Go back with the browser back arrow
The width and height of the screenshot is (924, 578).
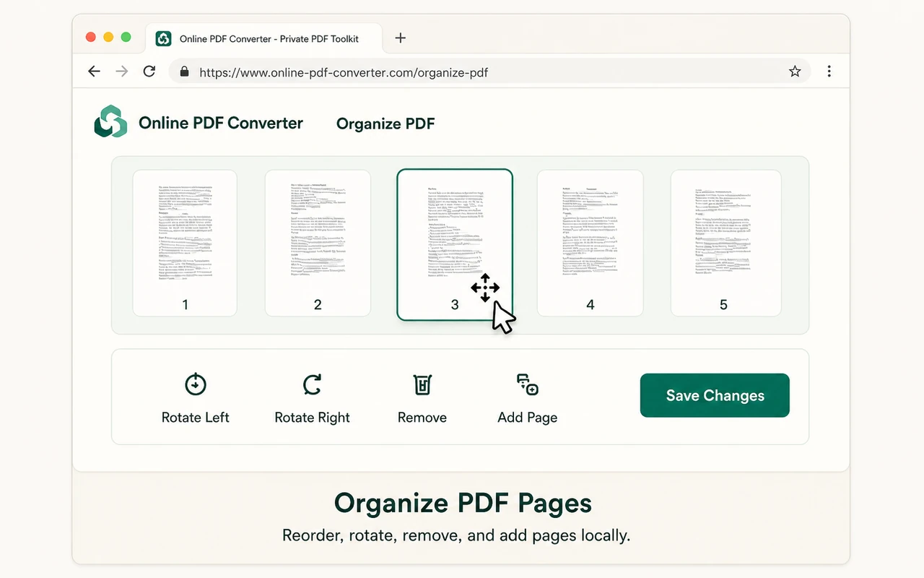pyautogui.click(x=94, y=71)
